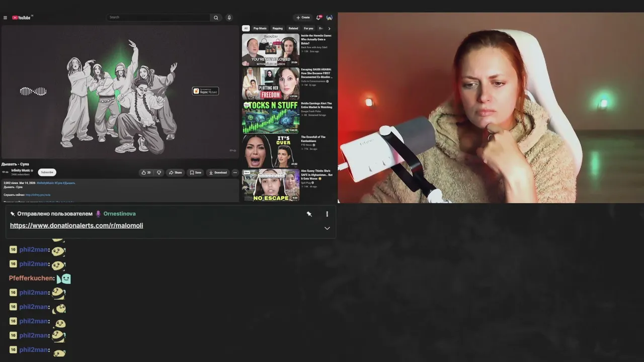Screen dimensions: 644x362
Task: Open the YouTube guide hamburger menu
Action: (x=5, y=18)
